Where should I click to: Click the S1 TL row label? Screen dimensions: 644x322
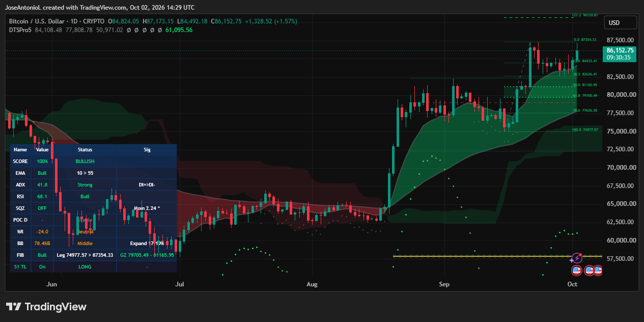coord(20,266)
